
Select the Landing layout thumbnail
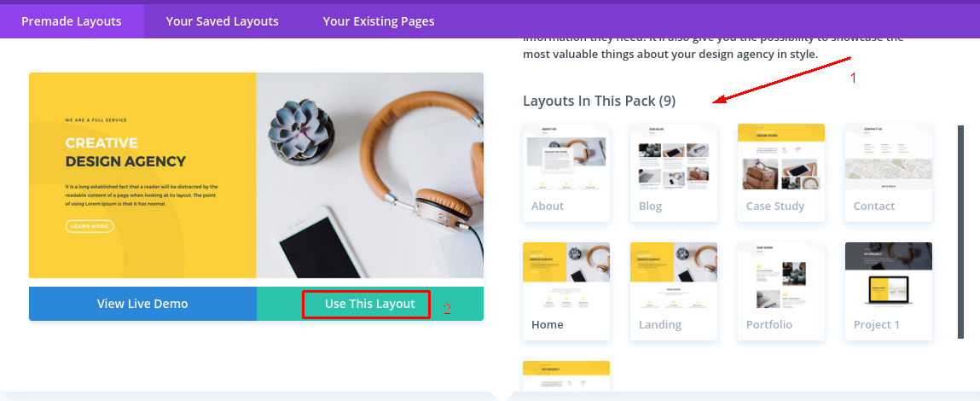pos(674,292)
